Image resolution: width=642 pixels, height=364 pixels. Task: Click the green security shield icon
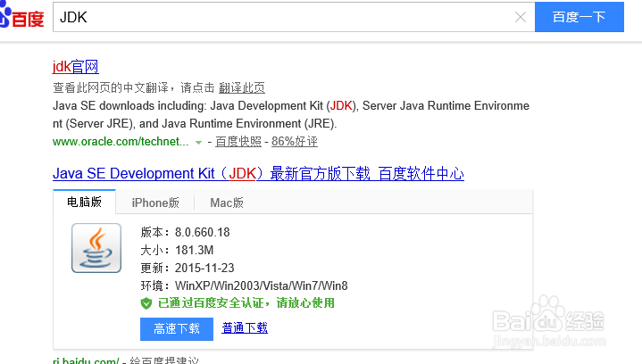point(146,303)
